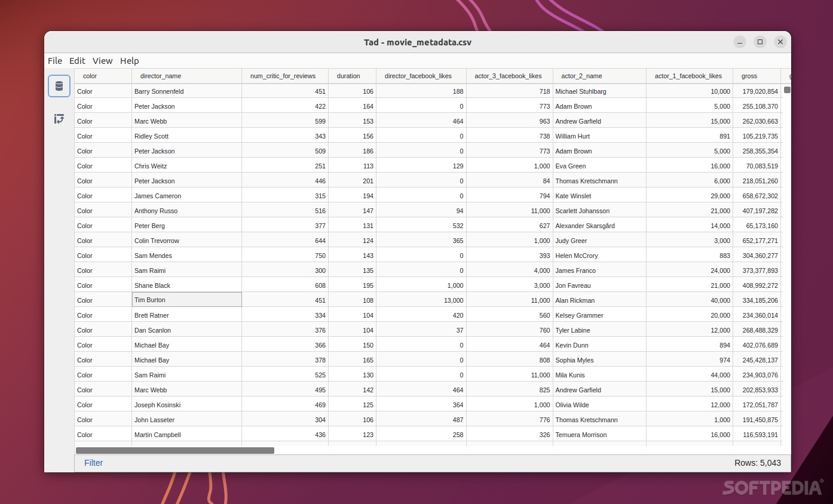Image resolution: width=833 pixels, height=504 pixels.
Task: Click the Helen McCrory cell
Action: tap(599, 256)
